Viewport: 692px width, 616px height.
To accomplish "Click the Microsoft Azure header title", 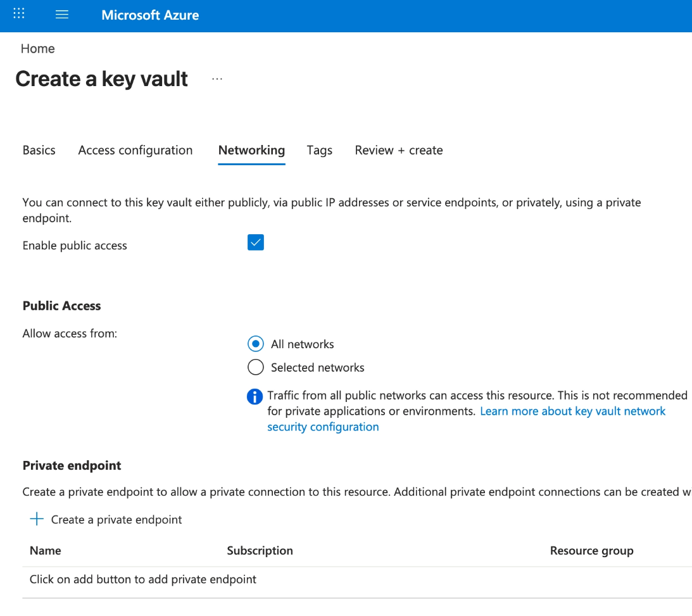I will (150, 15).
